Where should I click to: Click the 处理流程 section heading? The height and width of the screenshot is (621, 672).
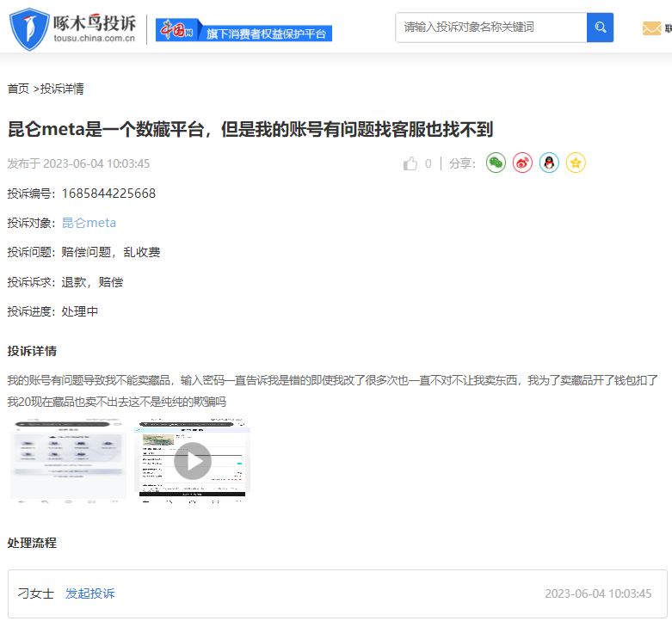(32, 543)
